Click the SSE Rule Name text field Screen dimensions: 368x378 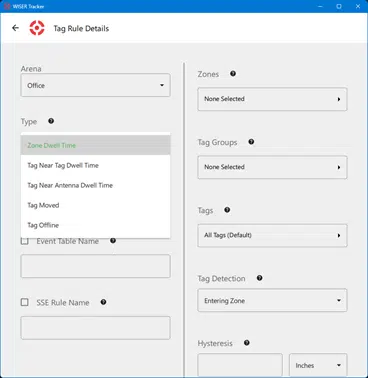[x=95, y=328]
